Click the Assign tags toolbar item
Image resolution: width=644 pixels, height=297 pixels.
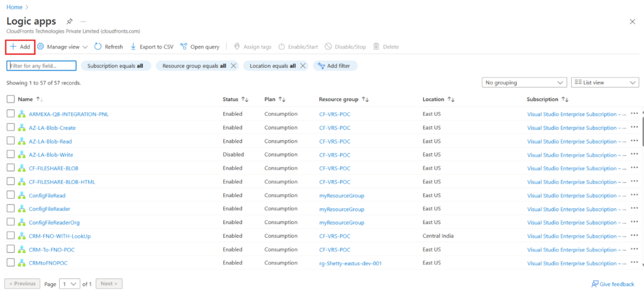pyautogui.click(x=253, y=47)
